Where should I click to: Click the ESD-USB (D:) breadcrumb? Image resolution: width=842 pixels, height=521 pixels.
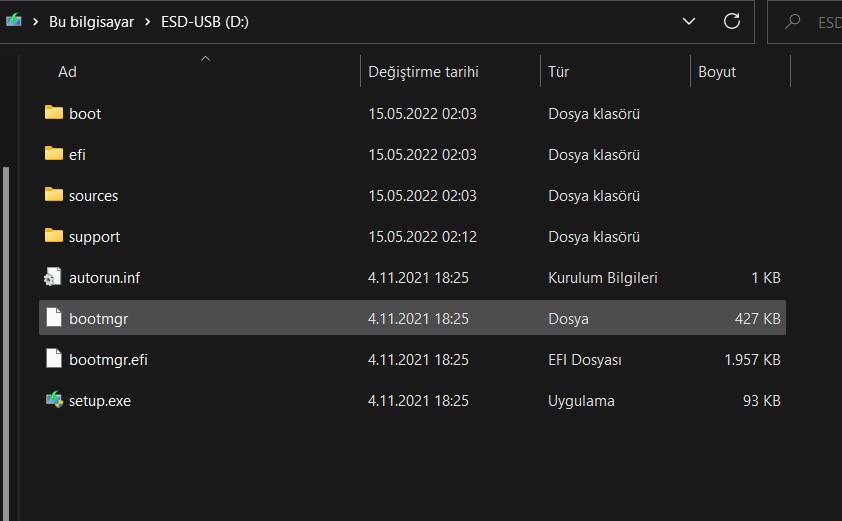[x=205, y=22]
